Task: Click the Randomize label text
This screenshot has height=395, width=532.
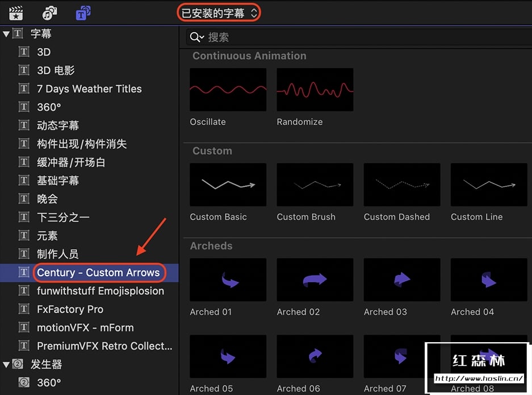Action: [x=300, y=122]
